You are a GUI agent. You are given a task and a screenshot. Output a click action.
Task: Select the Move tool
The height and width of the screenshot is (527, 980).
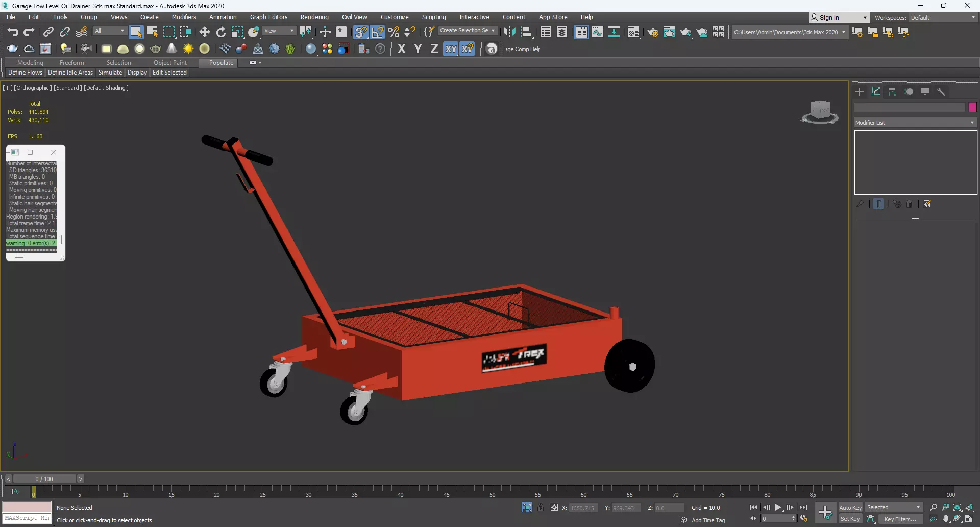(205, 32)
